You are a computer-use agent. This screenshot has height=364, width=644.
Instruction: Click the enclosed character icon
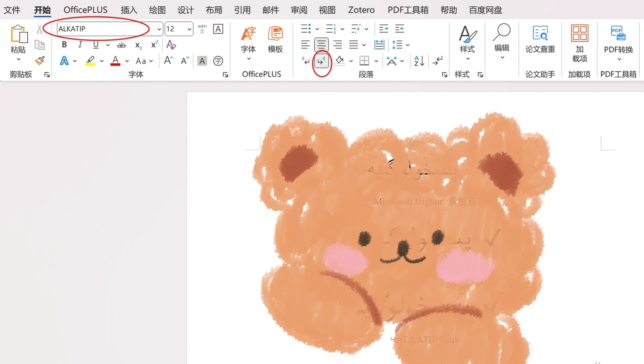coord(218,61)
